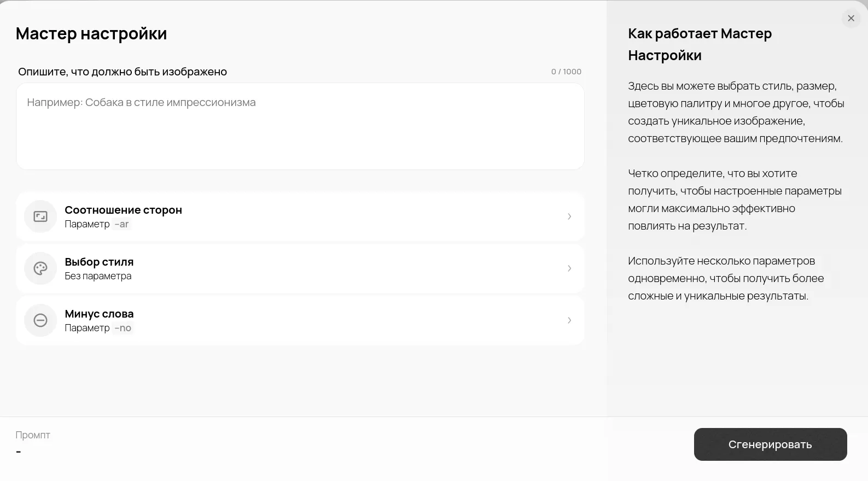Open the Выбор стиля option title
The width and height of the screenshot is (868, 481).
click(99, 262)
